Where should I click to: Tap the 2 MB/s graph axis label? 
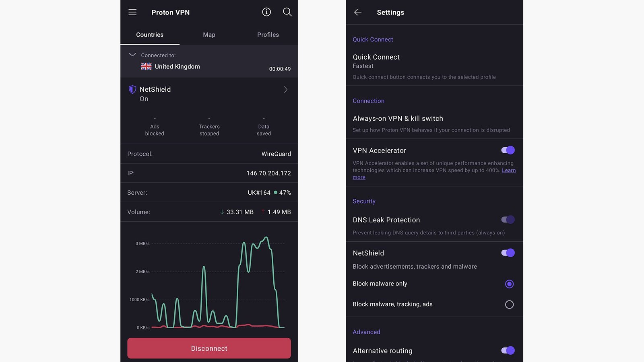pyautogui.click(x=142, y=271)
